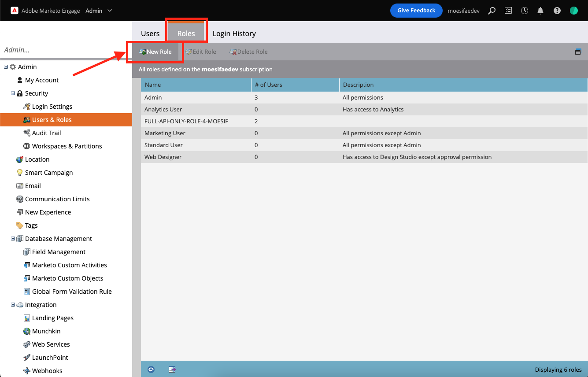Click the help question mark icon
The height and width of the screenshot is (377, 588).
tap(557, 11)
